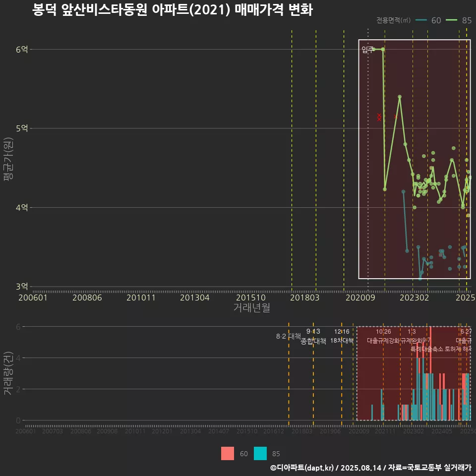This screenshot has height=476, width=476.
Task: Click the 12·16 policy date annotation
Action: click(342, 332)
